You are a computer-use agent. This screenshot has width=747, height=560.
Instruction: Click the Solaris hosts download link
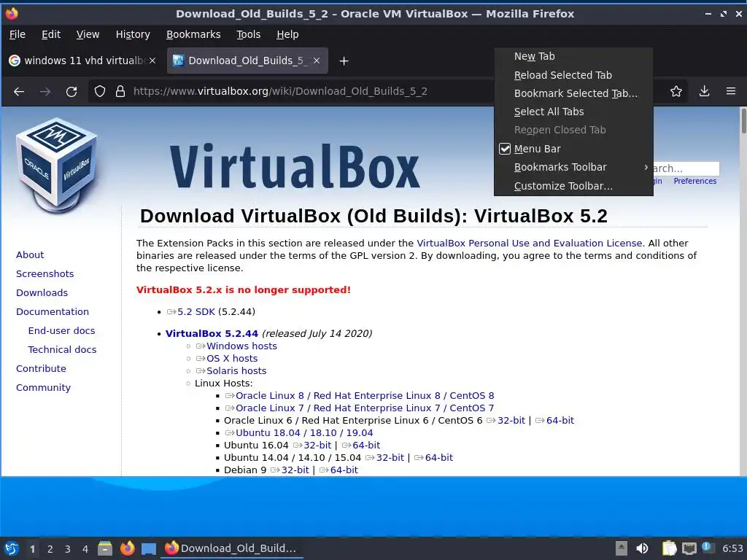click(x=231, y=371)
